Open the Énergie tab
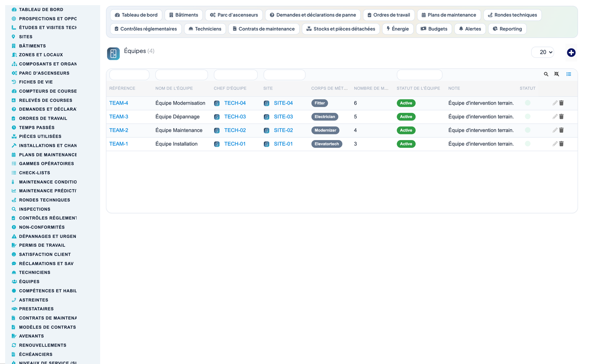Viewport: 589px width, 364px height. point(398,29)
